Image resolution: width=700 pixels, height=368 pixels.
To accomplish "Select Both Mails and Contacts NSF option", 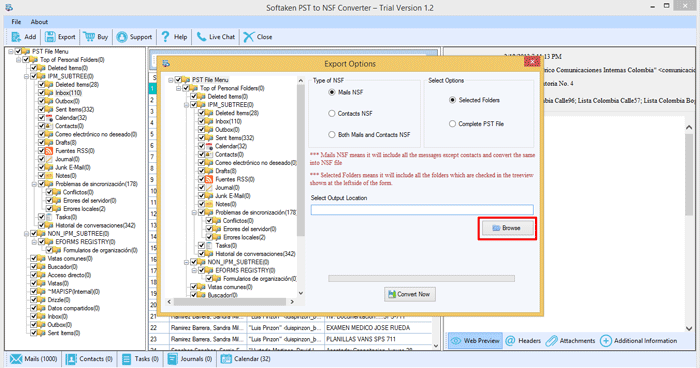I will 332,134.
